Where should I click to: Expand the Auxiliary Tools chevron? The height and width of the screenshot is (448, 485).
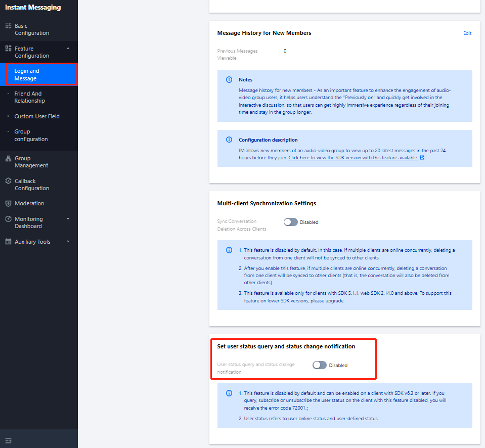pos(68,242)
